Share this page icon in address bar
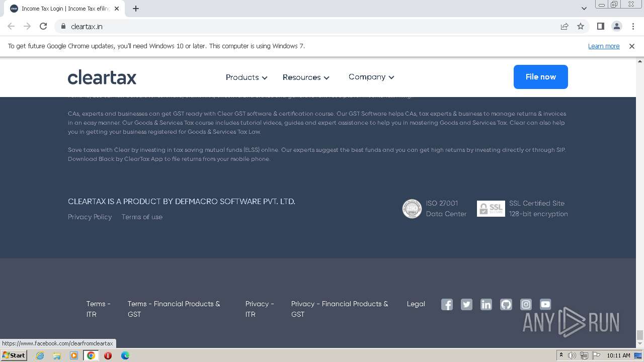Image resolution: width=644 pixels, height=362 pixels. (565, 26)
